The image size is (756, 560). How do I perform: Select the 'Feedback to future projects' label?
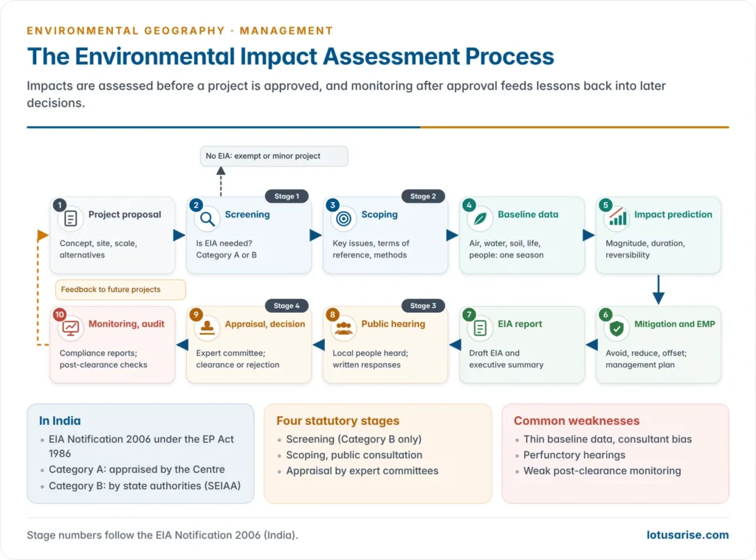[x=120, y=290]
